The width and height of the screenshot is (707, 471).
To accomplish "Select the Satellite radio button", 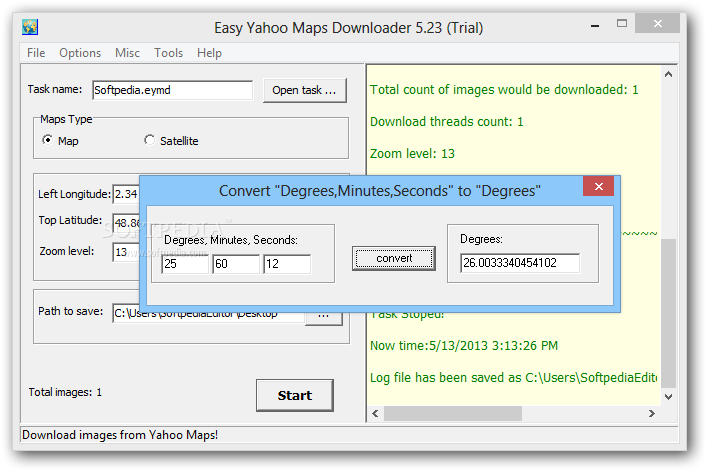I will pos(149,140).
